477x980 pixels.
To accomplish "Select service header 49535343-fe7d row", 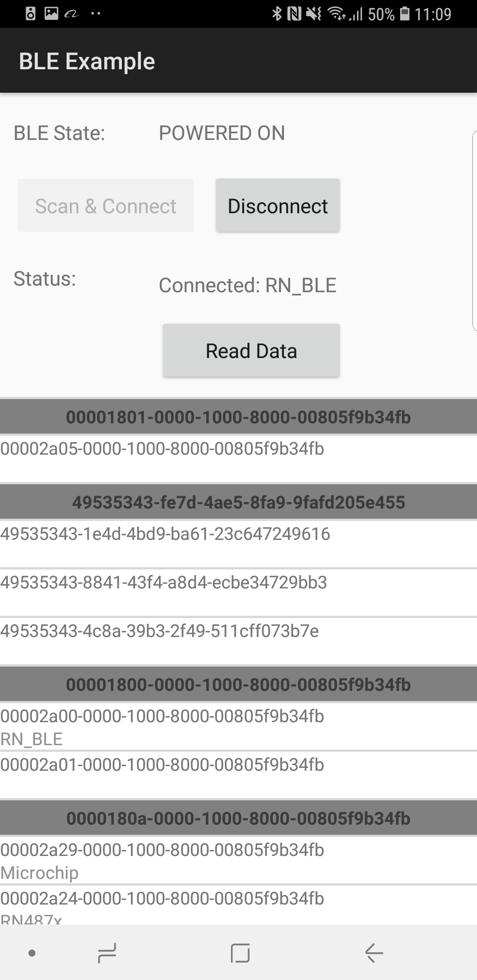I will [x=238, y=502].
